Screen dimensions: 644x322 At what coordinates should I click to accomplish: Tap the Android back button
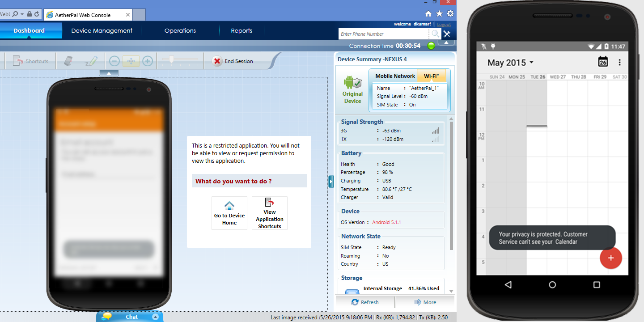(x=508, y=284)
